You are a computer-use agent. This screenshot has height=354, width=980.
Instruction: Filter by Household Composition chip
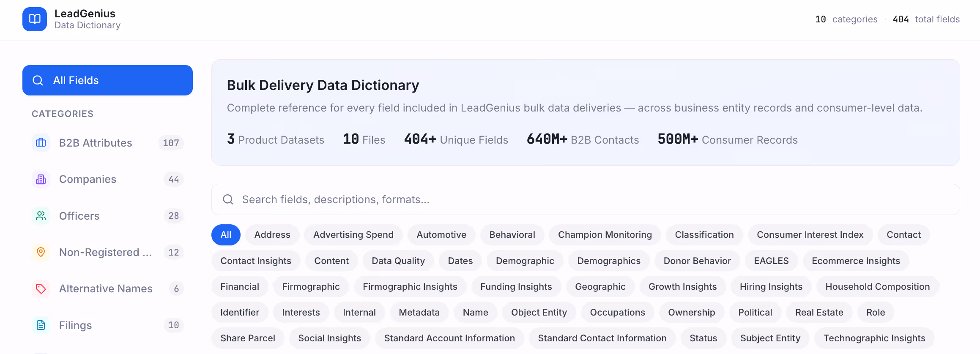point(878,287)
